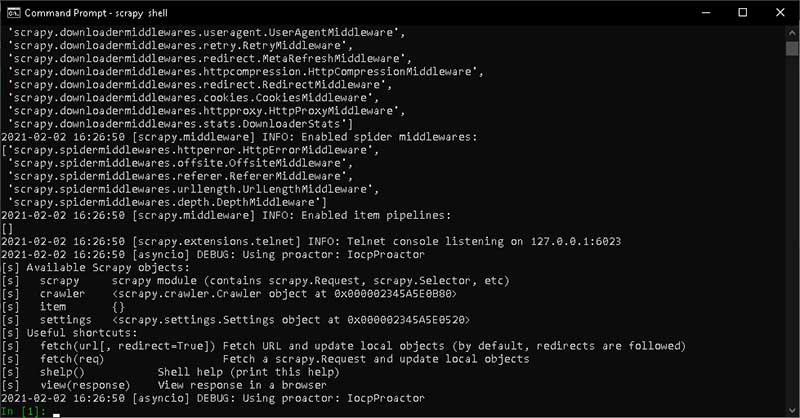The height and width of the screenshot is (418, 800).
Task: Click the window title text 'Command Prompt - scrapy shell'
Action: pyautogui.click(x=96, y=13)
